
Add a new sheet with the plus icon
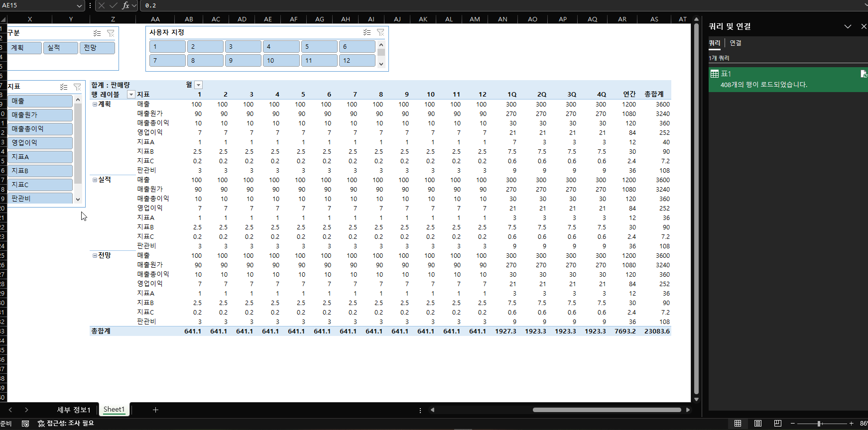click(155, 410)
